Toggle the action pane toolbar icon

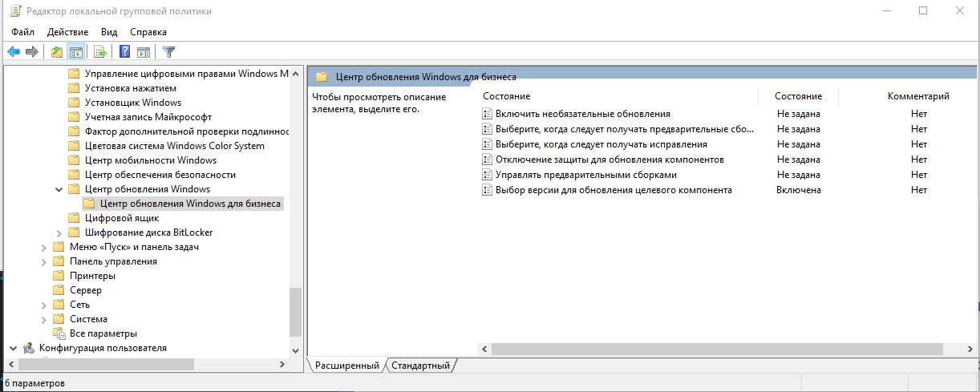[x=144, y=52]
